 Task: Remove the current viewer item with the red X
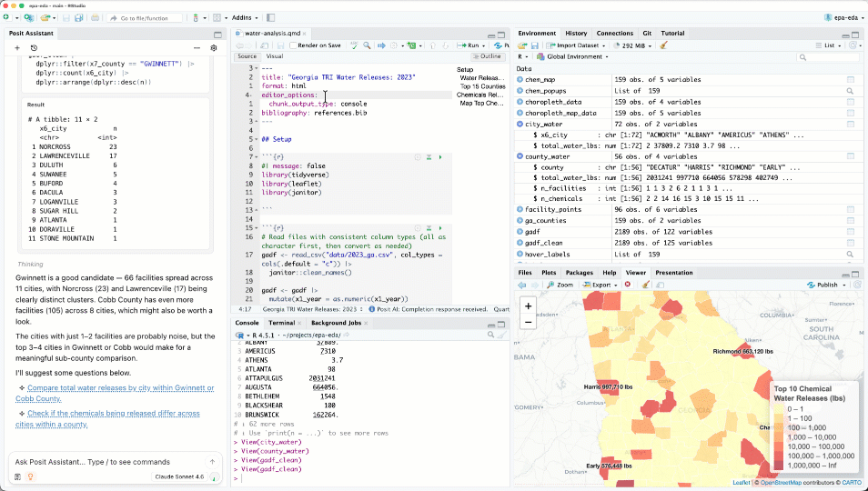coord(627,285)
